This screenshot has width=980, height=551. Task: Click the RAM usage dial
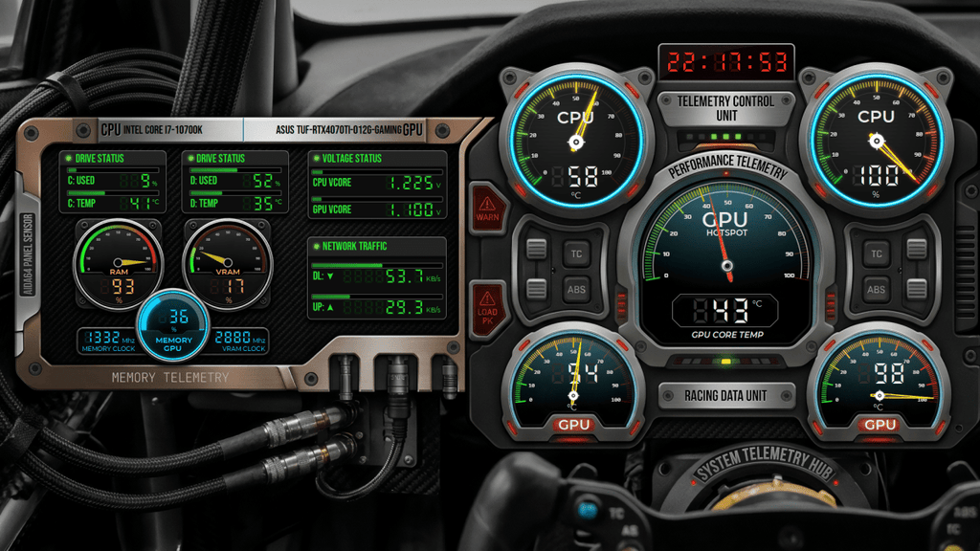tap(119, 264)
